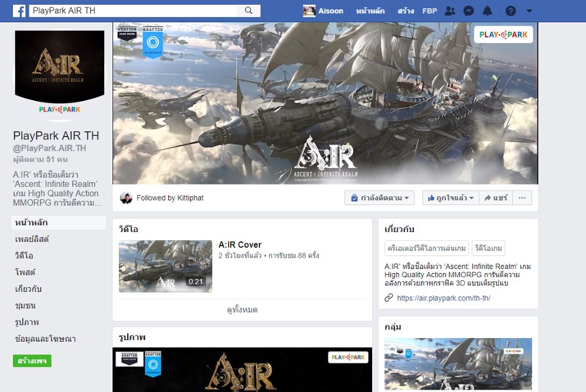
Task: Open the Help question mark icon
Action: pyautogui.click(x=510, y=11)
